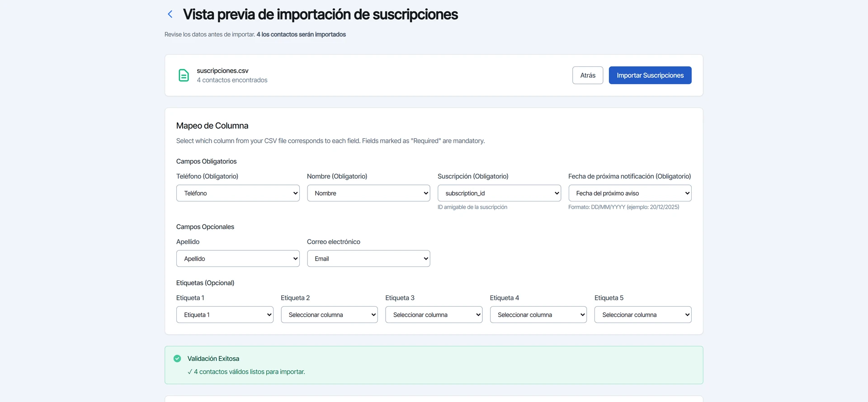Click the Etiquetas (Opcional) label
This screenshot has width=868, height=402.
tap(205, 283)
